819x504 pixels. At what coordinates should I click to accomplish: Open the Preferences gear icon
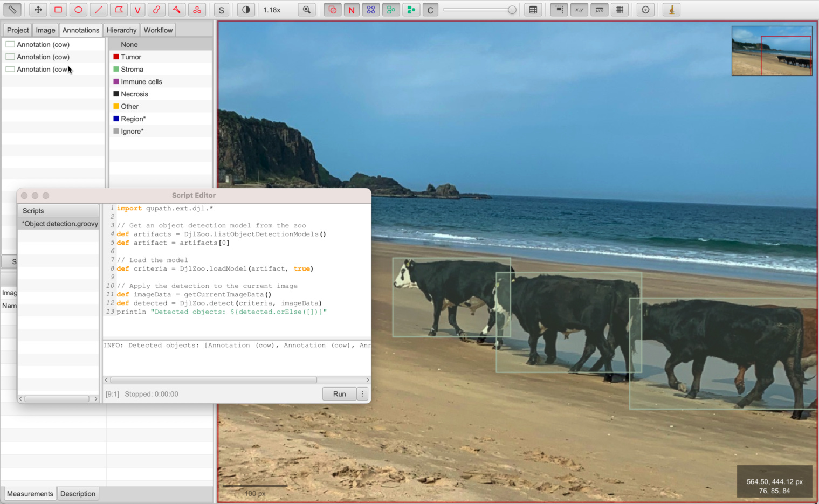point(645,10)
